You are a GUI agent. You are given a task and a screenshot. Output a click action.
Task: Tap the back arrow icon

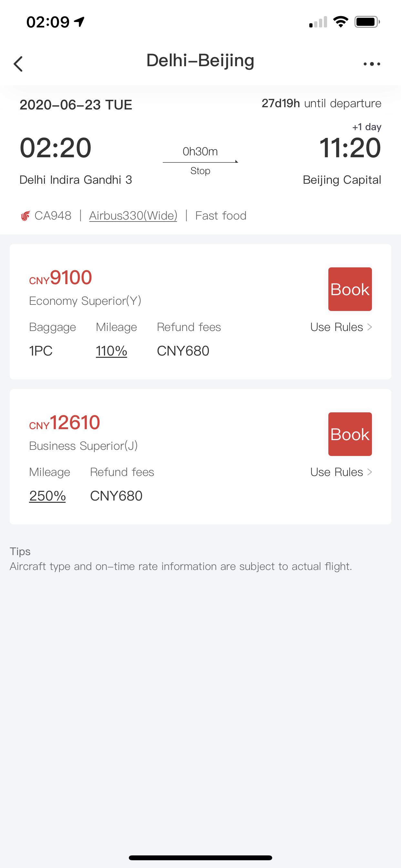click(18, 64)
